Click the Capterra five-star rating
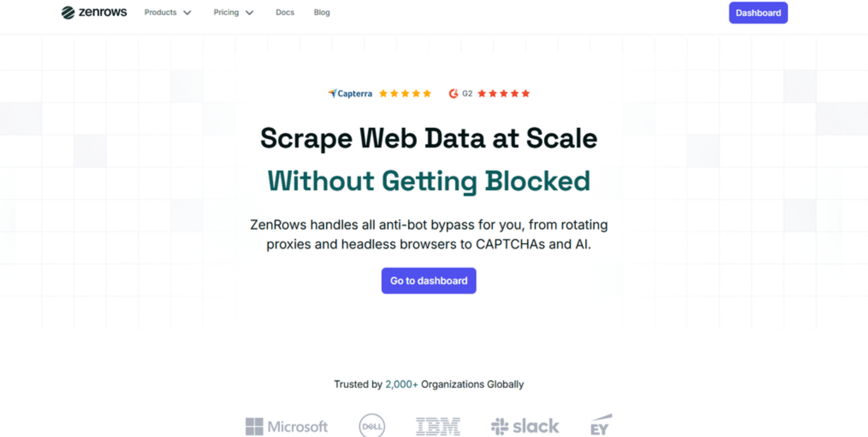This screenshot has height=437, width=868. tap(405, 93)
